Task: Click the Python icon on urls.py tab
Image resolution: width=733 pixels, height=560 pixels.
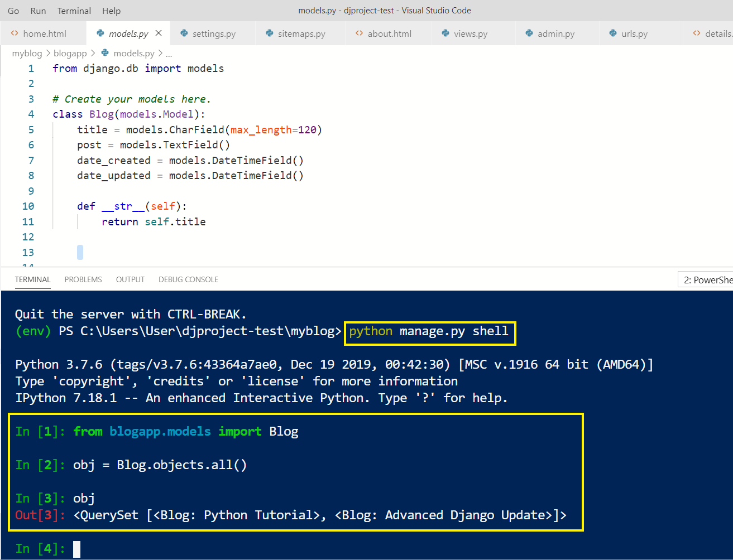Action: tap(612, 33)
